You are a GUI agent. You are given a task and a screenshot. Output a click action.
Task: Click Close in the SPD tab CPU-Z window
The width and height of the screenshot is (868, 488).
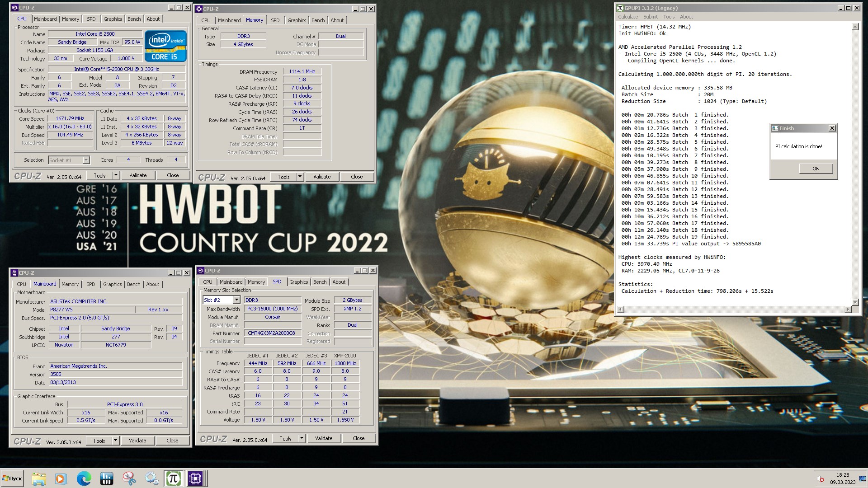(359, 438)
